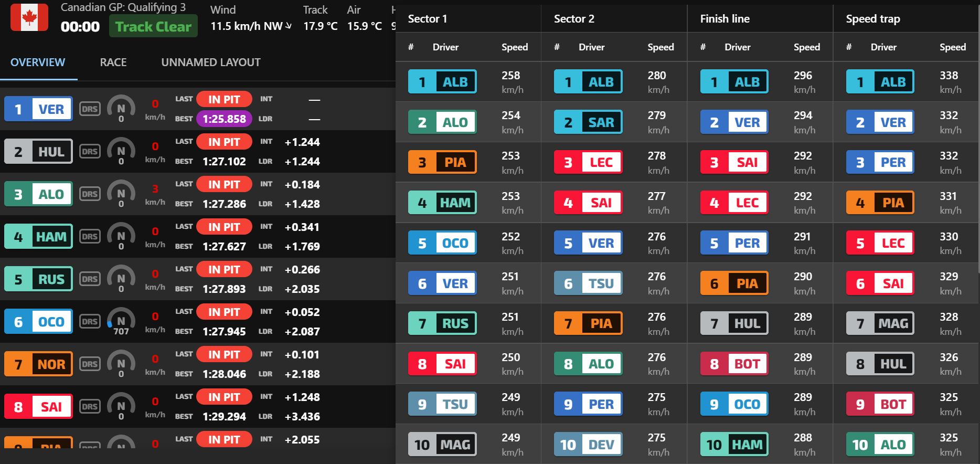Click the session timer 00:00
Image resolution: width=980 pixels, height=464 pixels.
[x=80, y=27]
